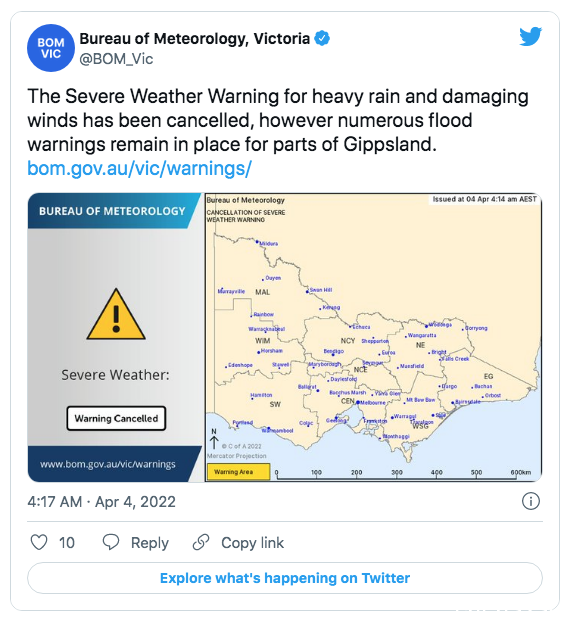The width and height of the screenshot is (566, 622).
Task: Click the Copy link label
Action: point(253,543)
